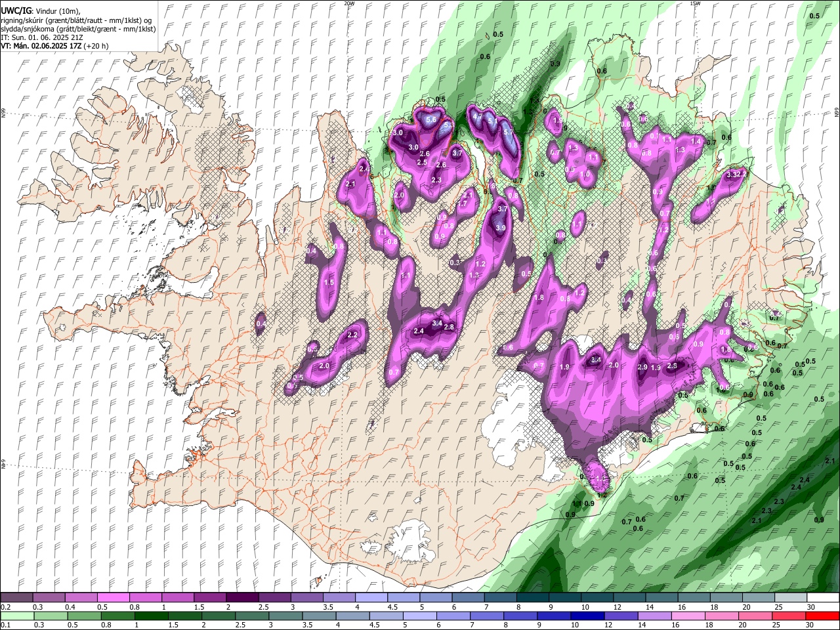The image size is (840, 630).
Task: Click the 'slydda/snjókoma (grátt/bleikt/grænt' legend description line
Action: pos(78,29)
